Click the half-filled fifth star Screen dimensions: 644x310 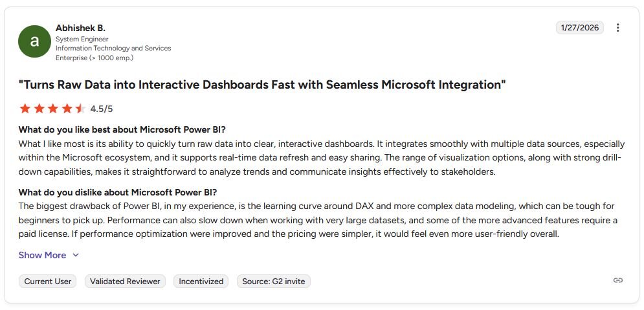80,109
